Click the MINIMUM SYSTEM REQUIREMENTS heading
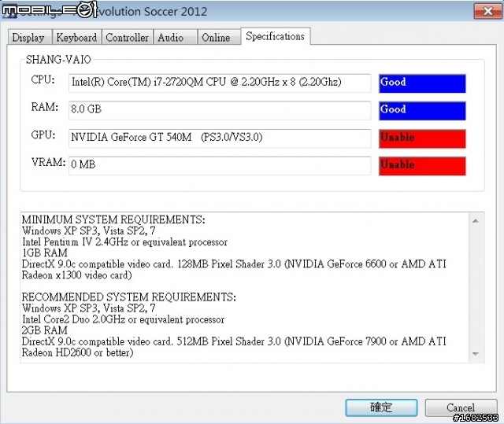The height and width of the screenshot is (424, 504). (113, 219)
